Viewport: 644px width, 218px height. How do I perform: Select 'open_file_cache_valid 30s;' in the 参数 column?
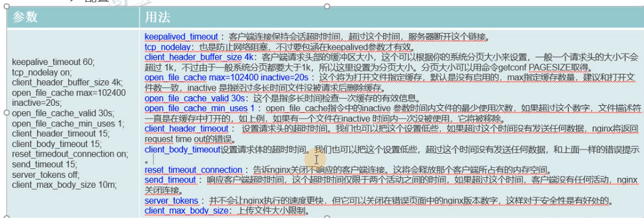63,112
